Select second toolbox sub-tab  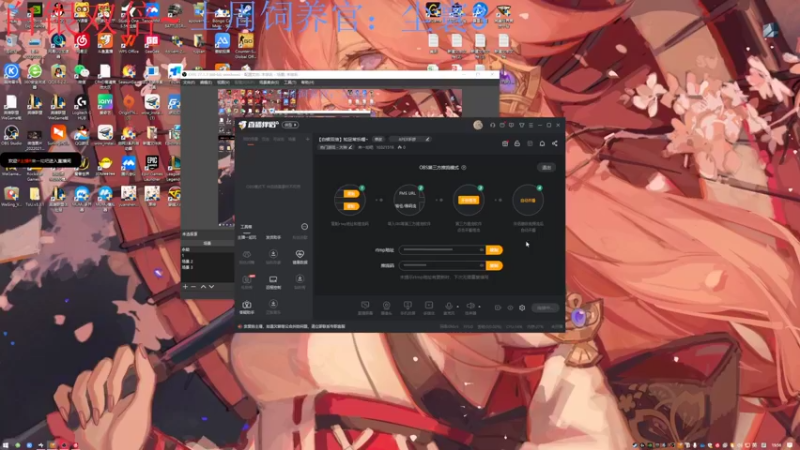coord(273,237)
